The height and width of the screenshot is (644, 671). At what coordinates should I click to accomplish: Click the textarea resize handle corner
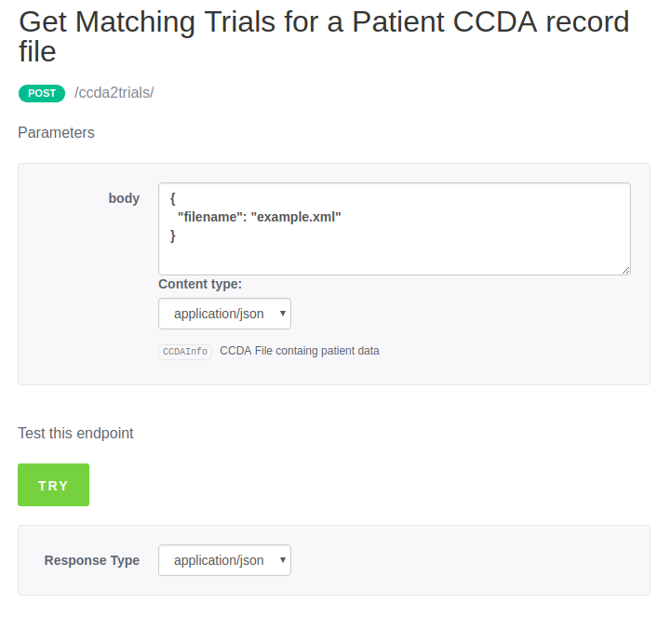pos(625,270)
